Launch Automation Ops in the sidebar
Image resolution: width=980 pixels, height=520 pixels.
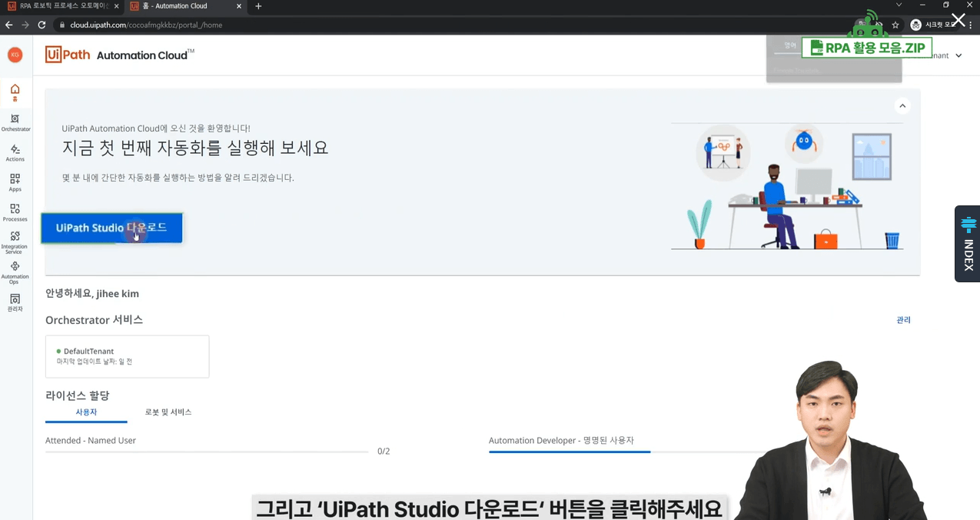[x=15, y=272]
